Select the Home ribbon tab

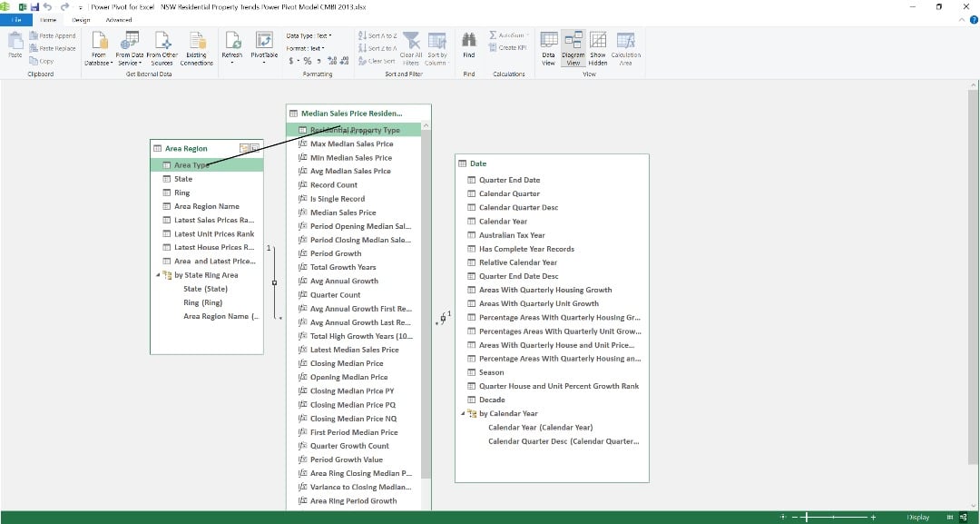48,20
